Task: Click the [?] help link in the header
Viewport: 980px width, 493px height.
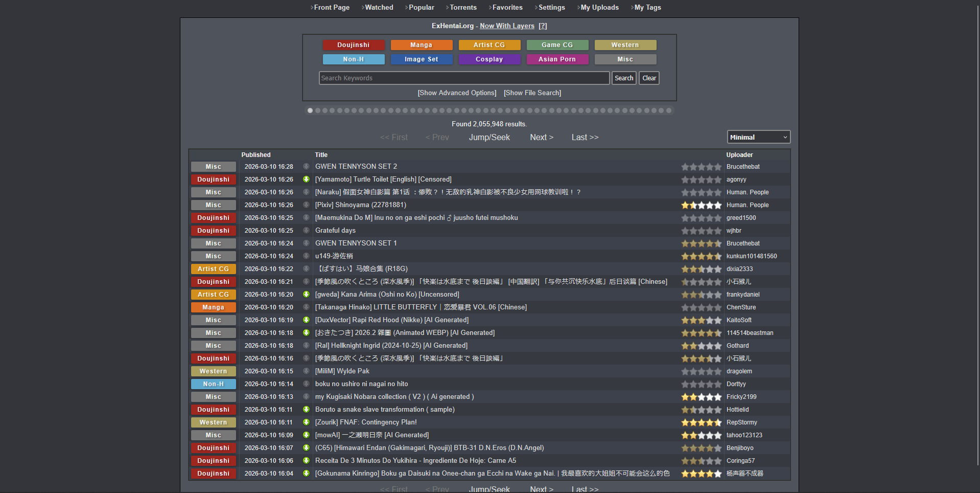Action: pos(543,26)
